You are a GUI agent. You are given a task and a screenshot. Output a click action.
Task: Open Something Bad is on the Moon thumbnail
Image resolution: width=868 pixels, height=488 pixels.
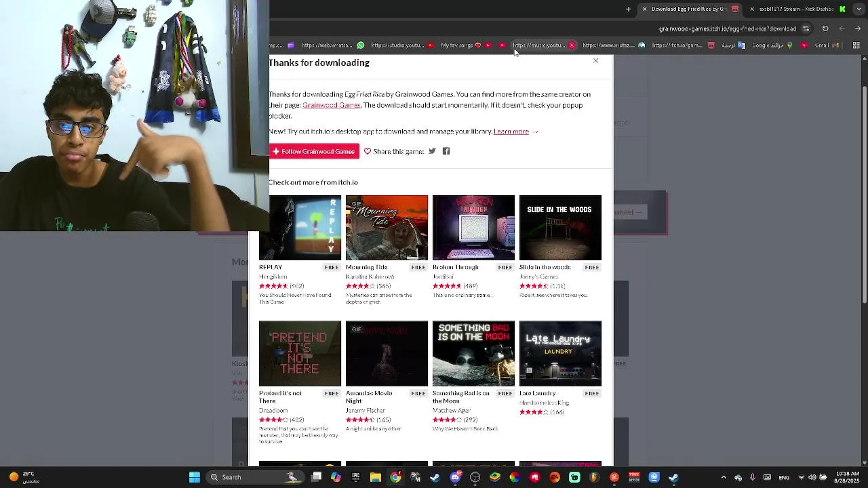[x=473, y=354]
